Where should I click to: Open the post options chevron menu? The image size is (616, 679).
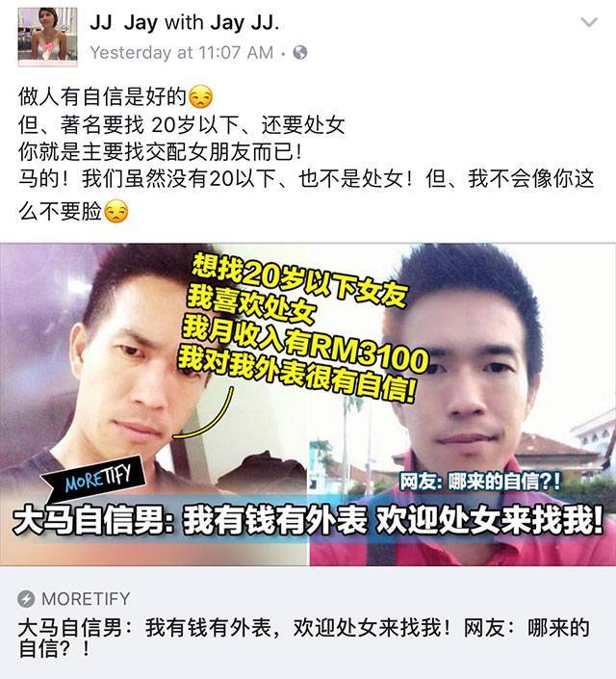coord(589,21)
